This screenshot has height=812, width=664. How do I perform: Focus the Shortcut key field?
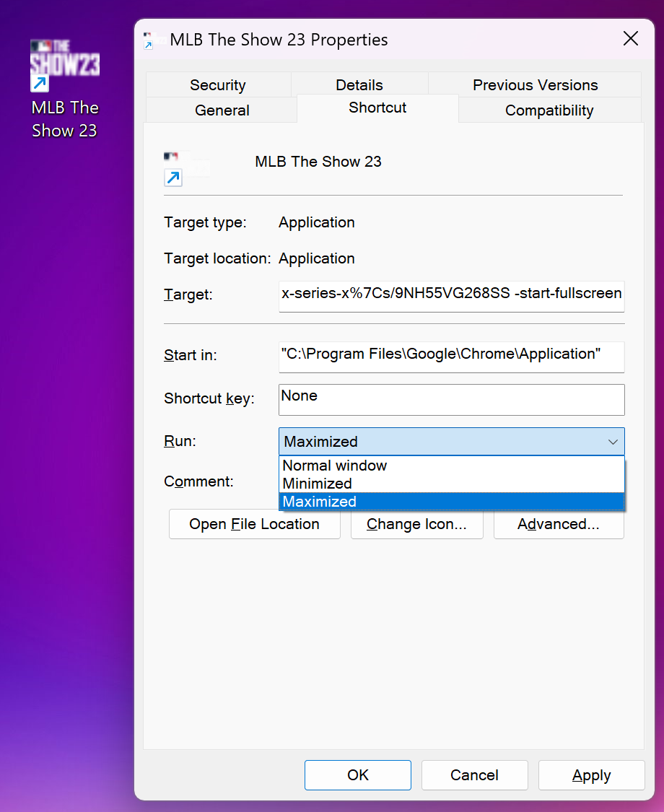(x=451, y=399)
